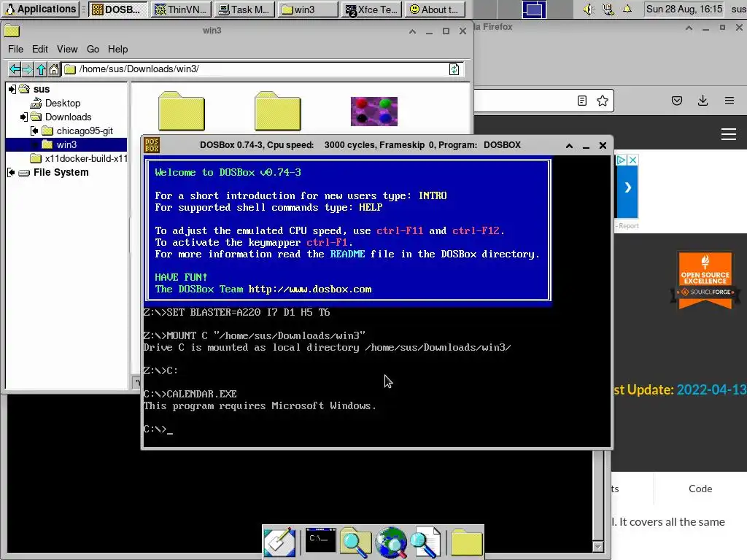
Task: Click the Code tab on the webpage
Action: [x=700, y=489]
